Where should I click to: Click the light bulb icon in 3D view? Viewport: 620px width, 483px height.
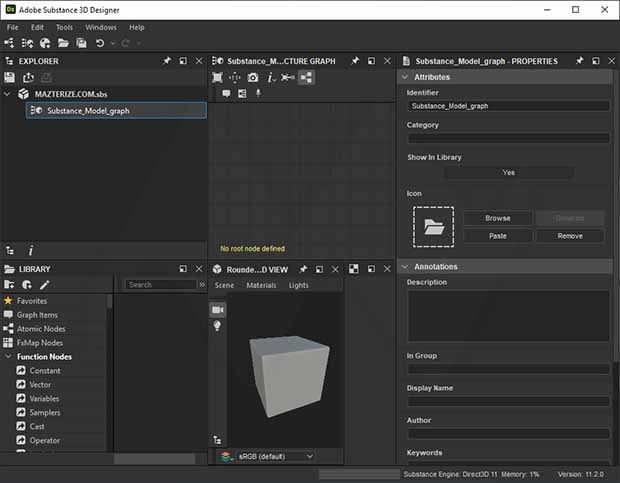tap(217, 326)
